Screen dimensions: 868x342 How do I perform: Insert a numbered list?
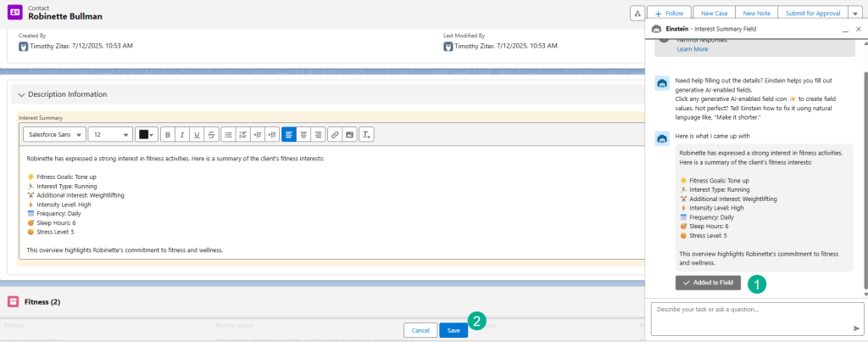[x=242, y=134]
